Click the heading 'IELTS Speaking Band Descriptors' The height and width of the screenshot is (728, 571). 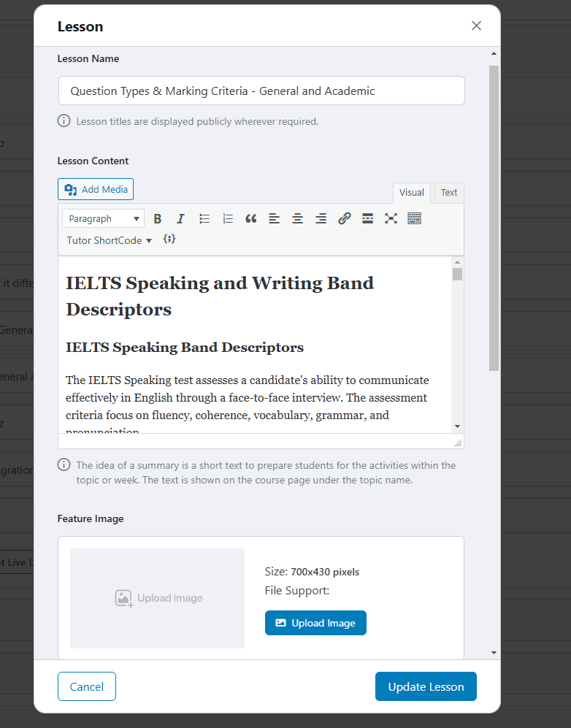pyautogui.click(x=185, y=348)
